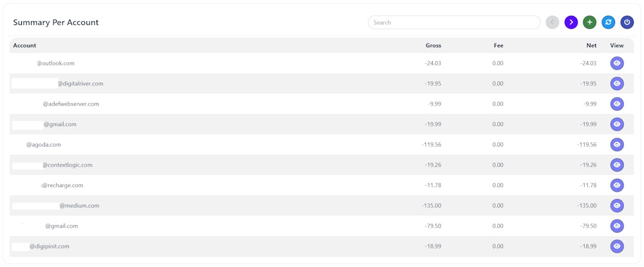Click the previous page arrow button

552,23
